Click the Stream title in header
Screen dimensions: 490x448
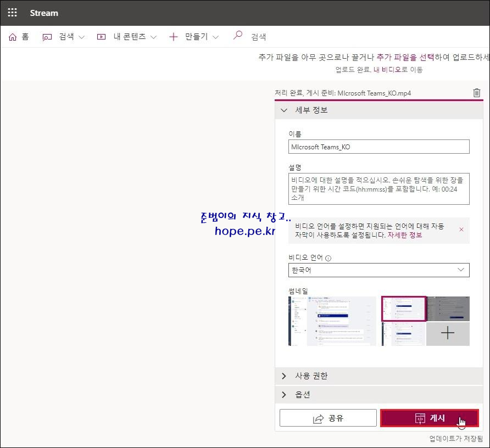click(x=44, y=13)
